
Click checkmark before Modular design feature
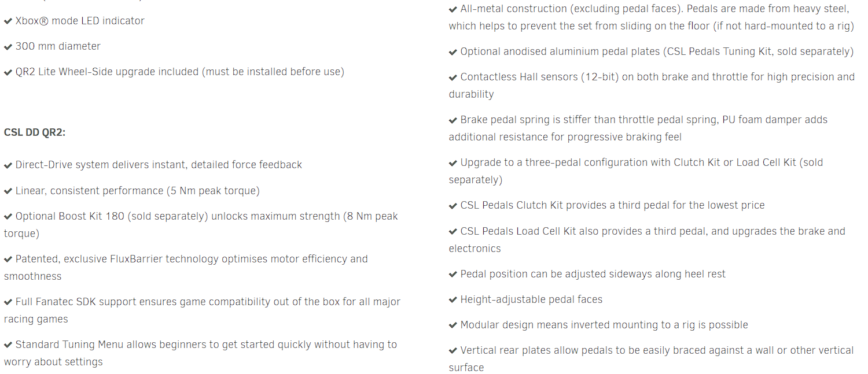coord(453,325)
